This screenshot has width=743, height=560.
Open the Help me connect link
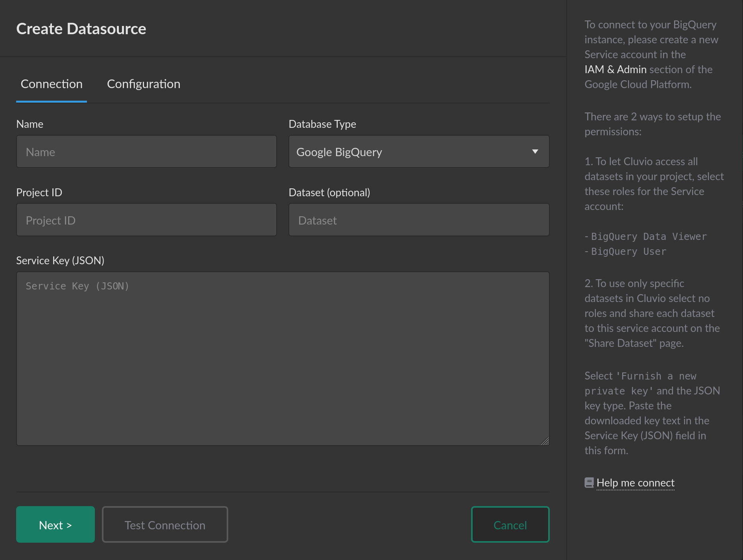[635, 483]
